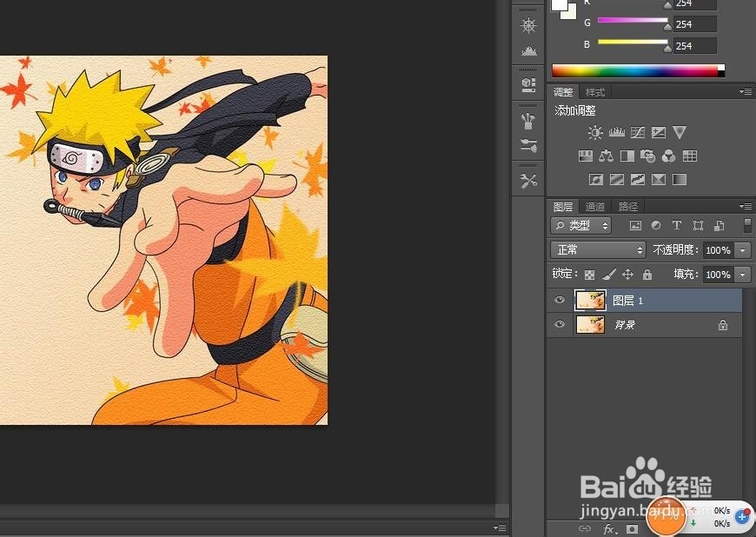Add a Color Lookup grid adjustment
This screenshot has height=537, width=756.
(x=690, y=156)
